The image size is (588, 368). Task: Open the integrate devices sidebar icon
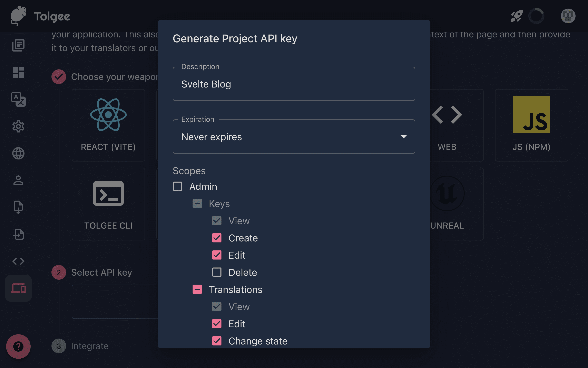(x=18, y=288)
